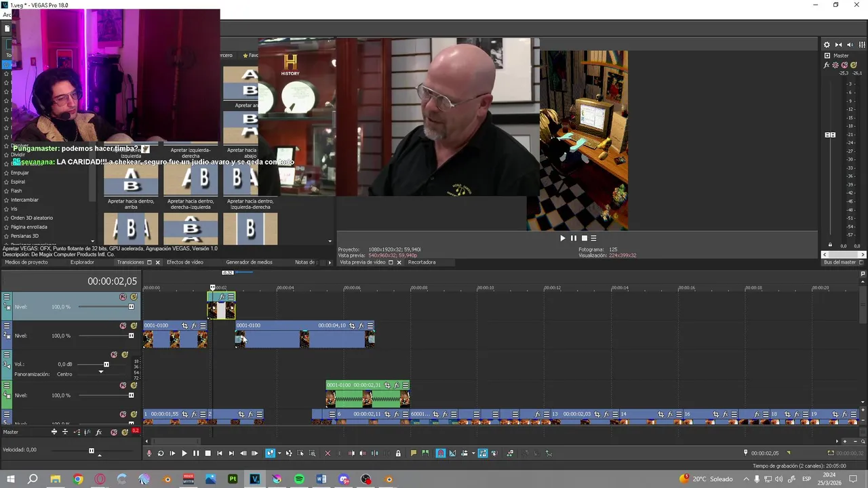Screen dimensions: 868x488
Task: Switch to Efectos de vídeo tab
Action: [x=185, y=262]
